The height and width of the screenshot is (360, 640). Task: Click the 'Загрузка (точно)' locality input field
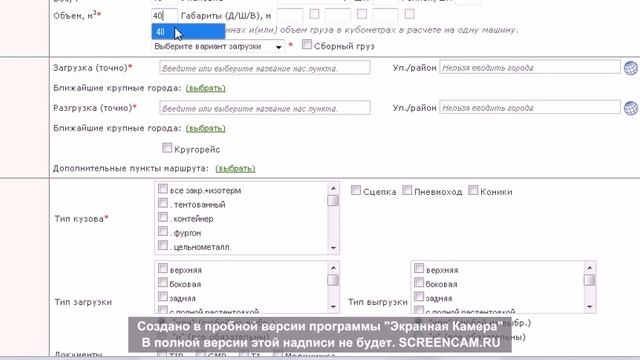click(x=265, y=68)
